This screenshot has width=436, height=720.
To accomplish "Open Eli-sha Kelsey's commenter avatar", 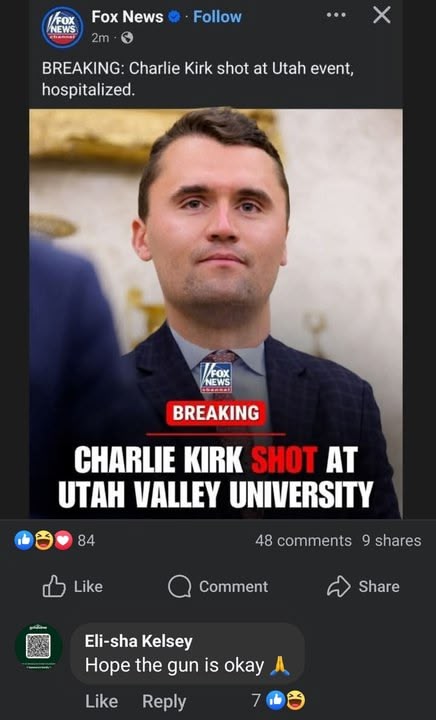I will tap(39, 646).
